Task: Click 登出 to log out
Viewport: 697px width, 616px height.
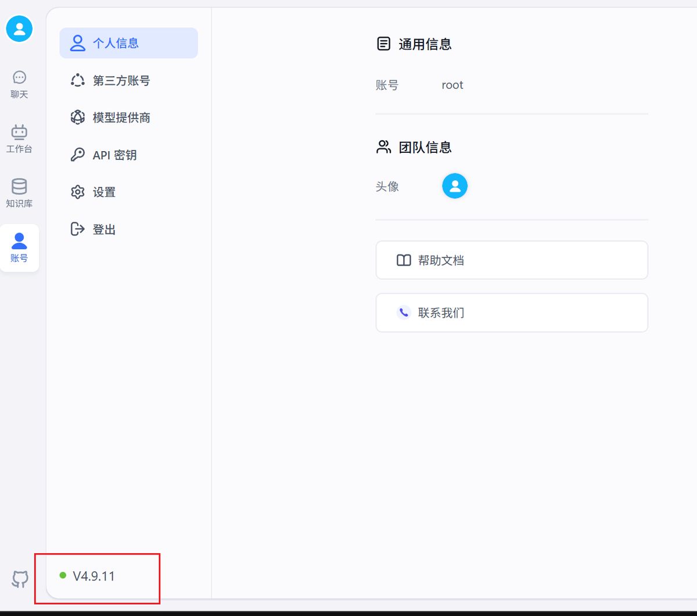Action: pos(104,230)
